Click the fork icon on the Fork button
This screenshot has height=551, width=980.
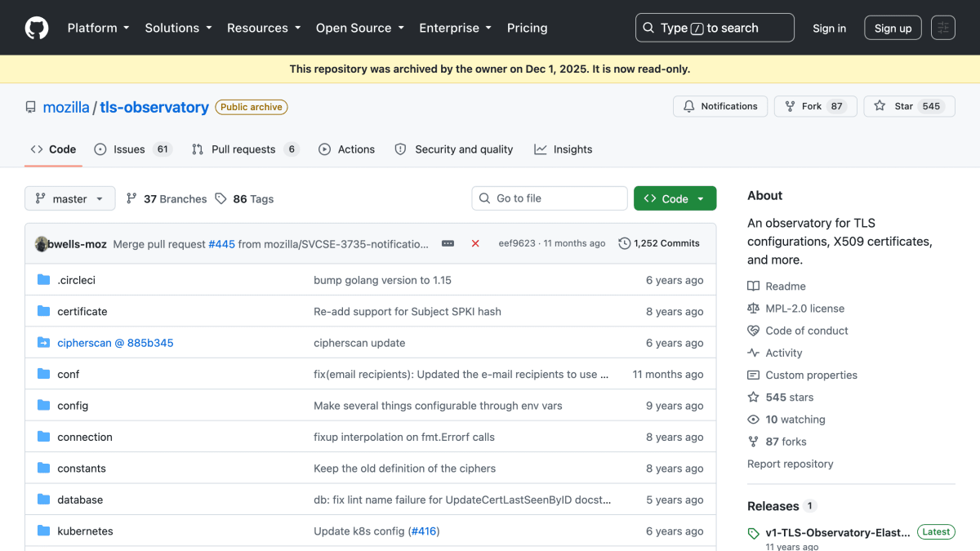790,106
